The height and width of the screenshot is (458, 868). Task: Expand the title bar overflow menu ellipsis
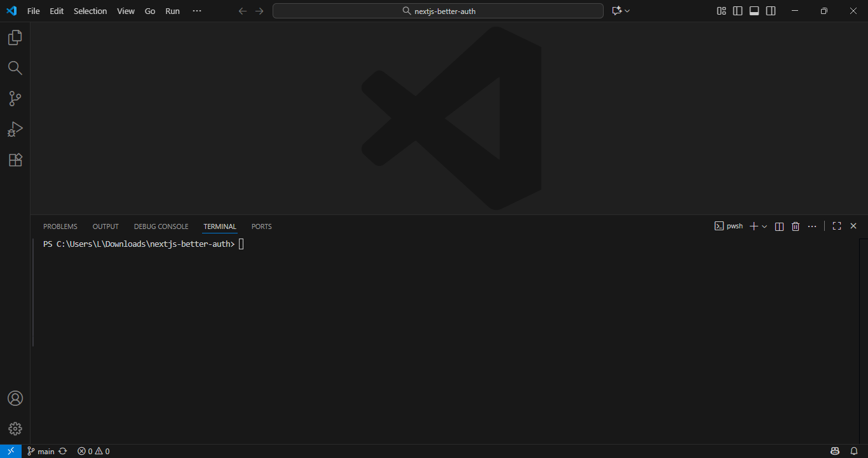196,11
